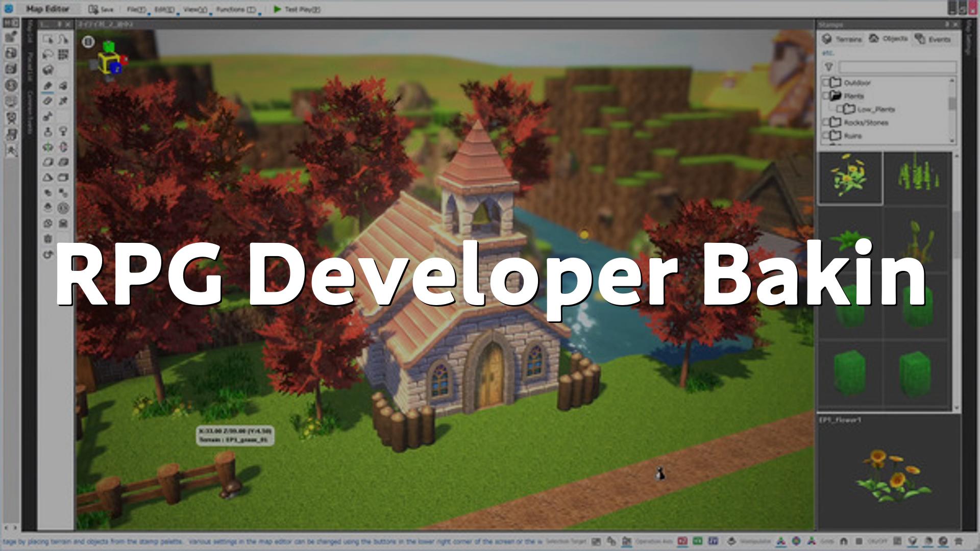Select the pencil placement tool
The image size is (980, 551).
click(x=48, y=86)
